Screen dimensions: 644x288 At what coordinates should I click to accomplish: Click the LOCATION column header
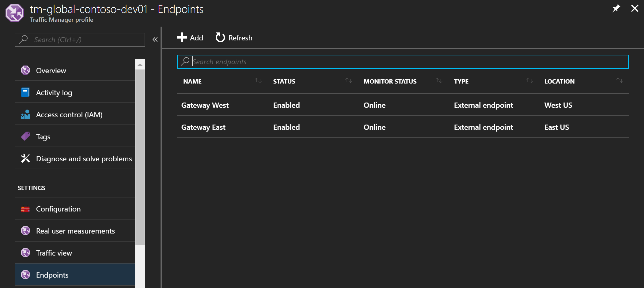(x=559, y=81)
